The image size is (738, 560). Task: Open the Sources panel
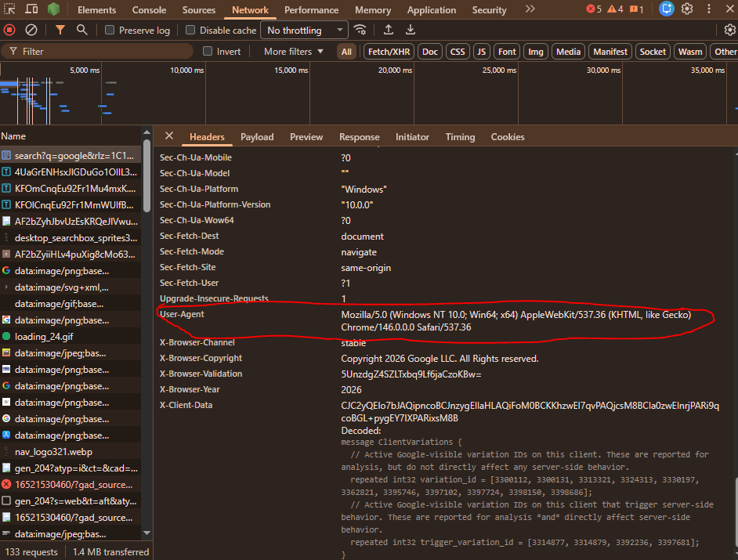pos(199,10)
